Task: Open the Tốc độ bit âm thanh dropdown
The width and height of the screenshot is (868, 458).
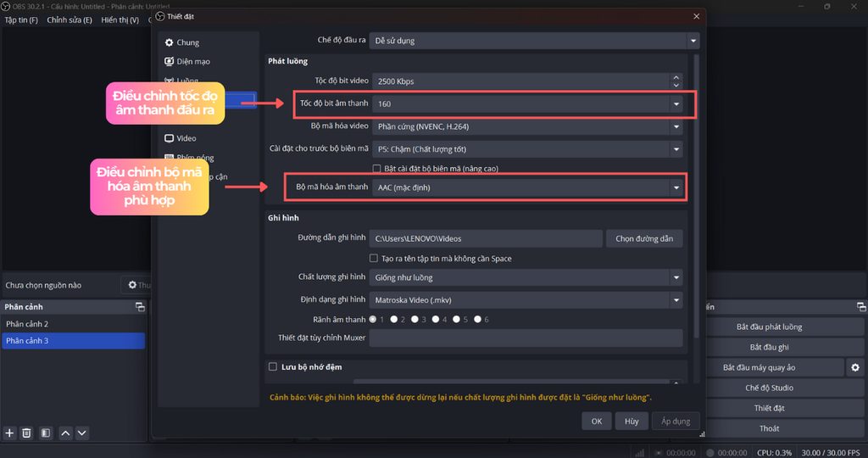Action: point(527,103)
